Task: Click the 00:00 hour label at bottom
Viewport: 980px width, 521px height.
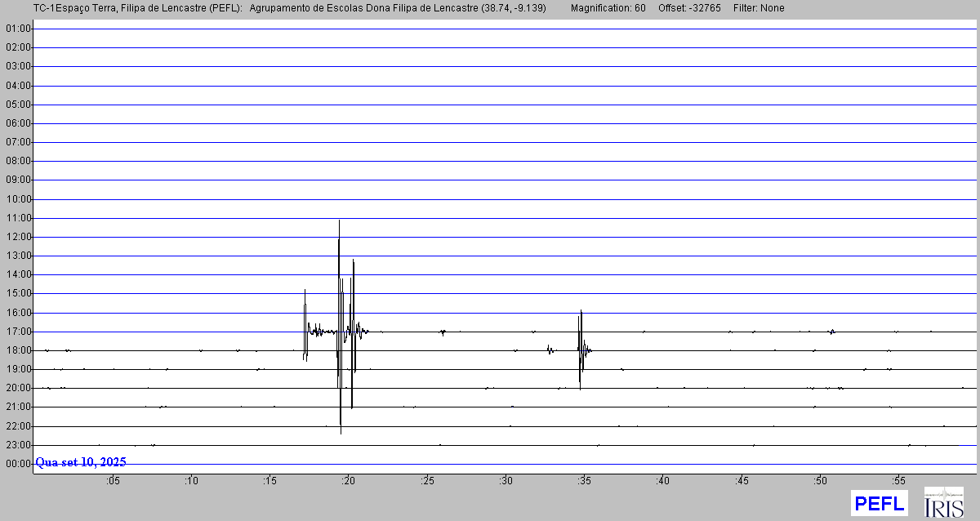Action: pos(18,464)
